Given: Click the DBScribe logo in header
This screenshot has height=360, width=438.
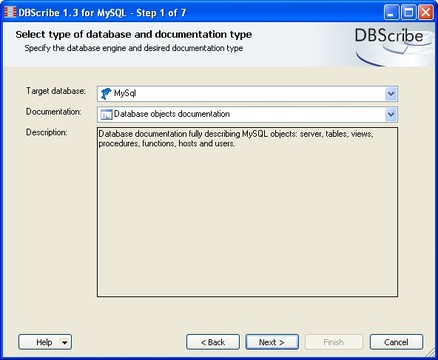Looking at the screenshot, I should 389,36.
